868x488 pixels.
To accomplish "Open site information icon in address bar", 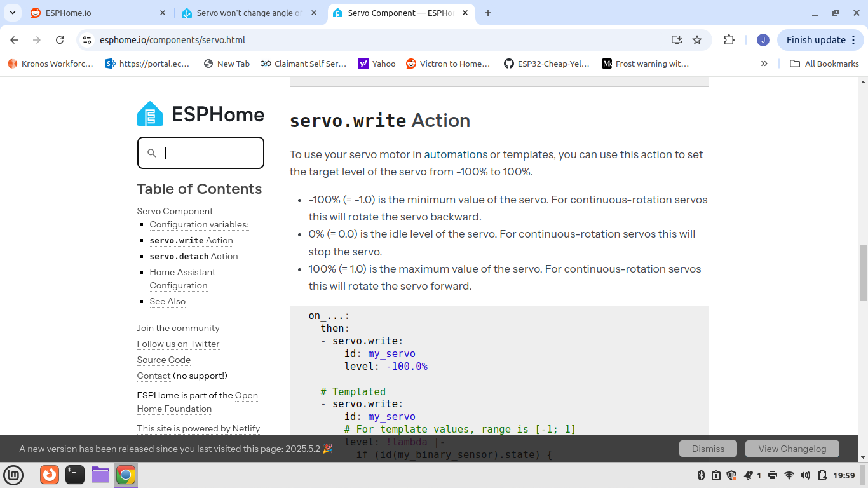I will tap(88, 40).
